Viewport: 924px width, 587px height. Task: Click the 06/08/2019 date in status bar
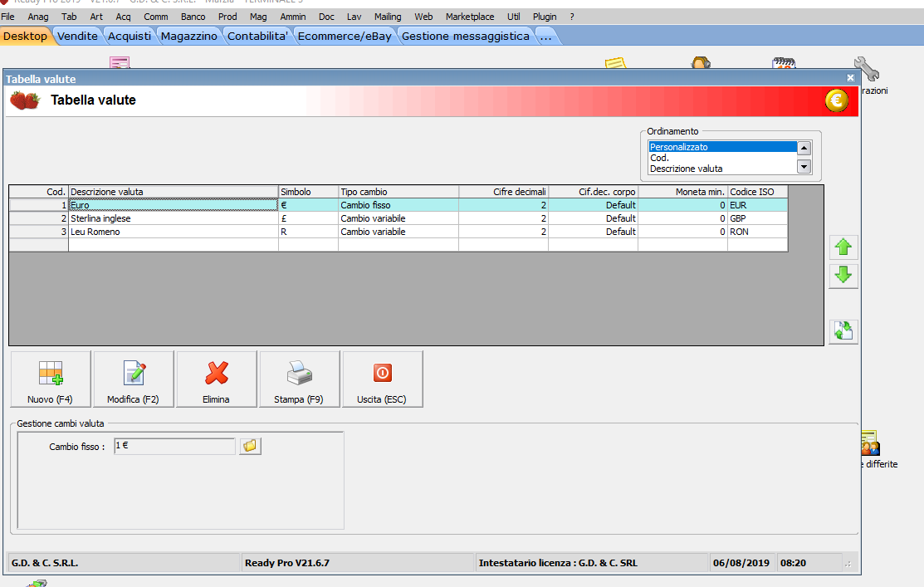[741, 563]
